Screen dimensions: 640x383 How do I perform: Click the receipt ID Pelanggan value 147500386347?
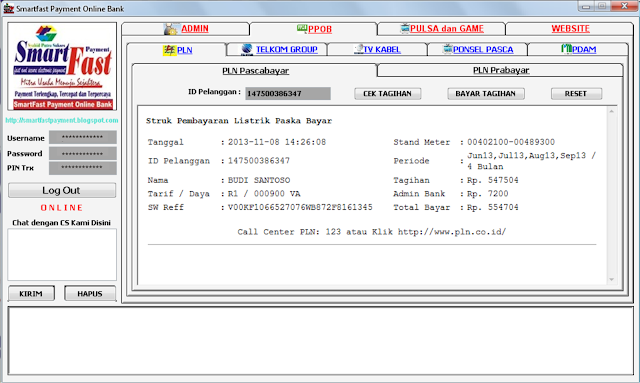pyautogui.click(x=259, y=161)
